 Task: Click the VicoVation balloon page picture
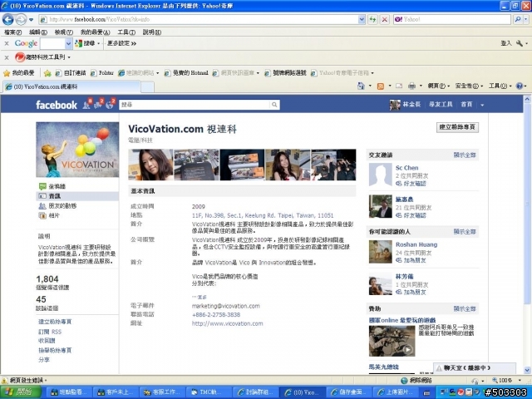[77, 150]
